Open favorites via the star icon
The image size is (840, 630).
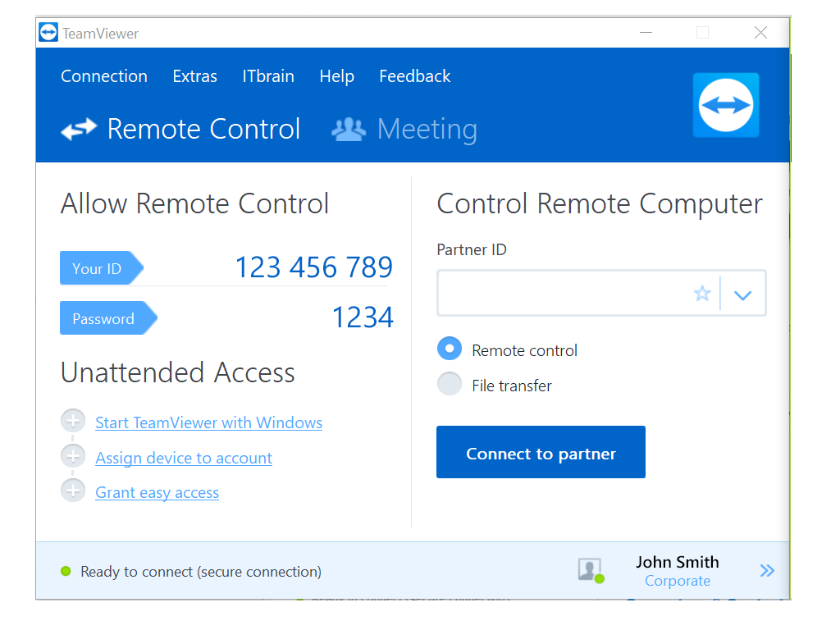pyautogui.click(x=702, y=293)
